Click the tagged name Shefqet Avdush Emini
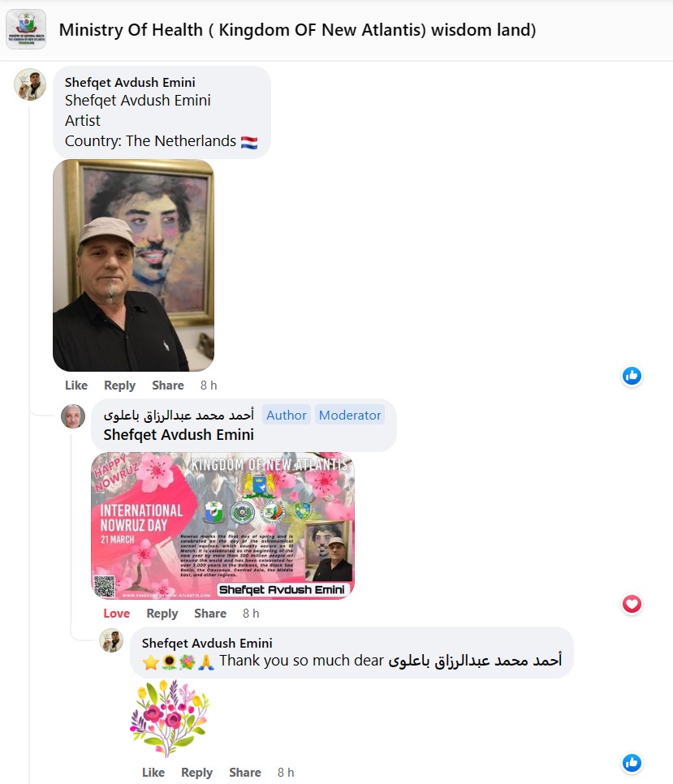The image size is (673, 784). pyautogui.click(x=179, y=434)
